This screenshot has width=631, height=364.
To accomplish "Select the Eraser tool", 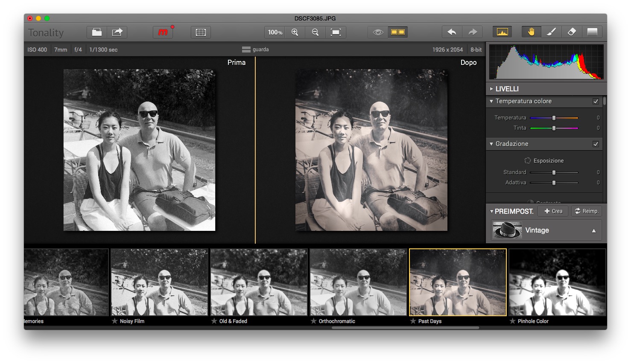I will point(572,32).
